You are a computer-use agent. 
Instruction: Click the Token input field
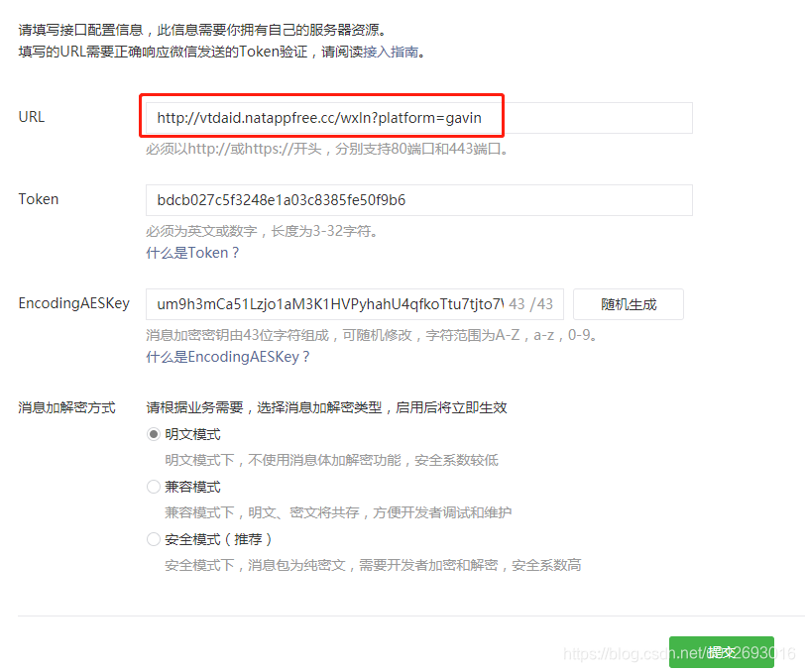click(419, 200)
